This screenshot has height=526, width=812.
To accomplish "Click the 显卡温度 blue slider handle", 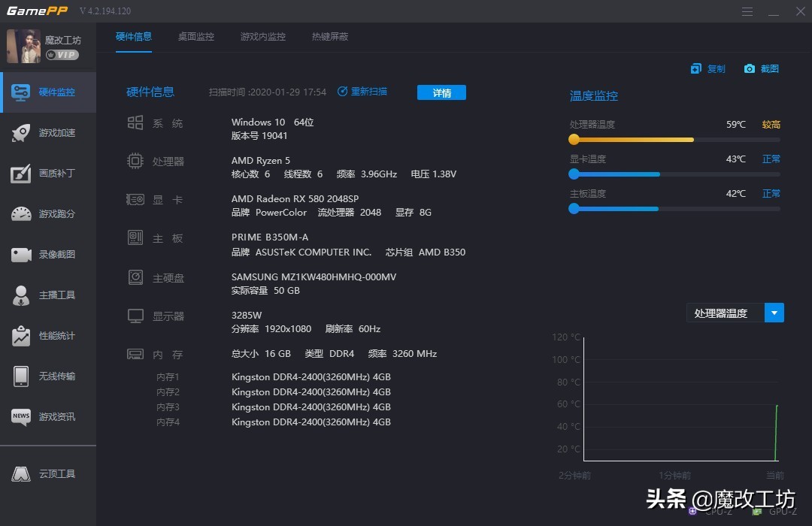I will click(574, 174).
